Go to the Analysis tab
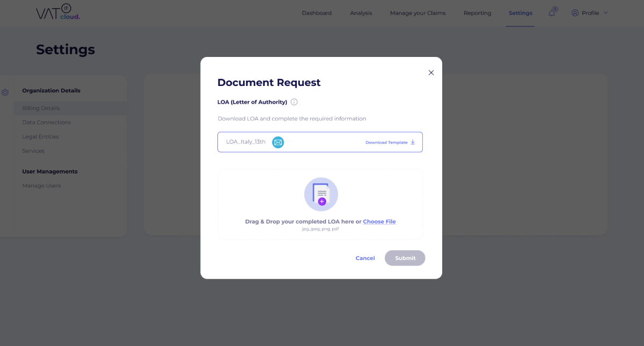 point(361,13)
